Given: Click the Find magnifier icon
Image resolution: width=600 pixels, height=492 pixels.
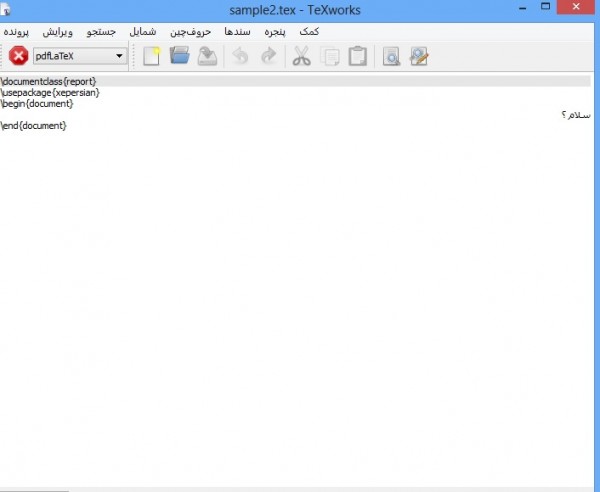Looking at the screenshot, I should click(x=391, y=56).
